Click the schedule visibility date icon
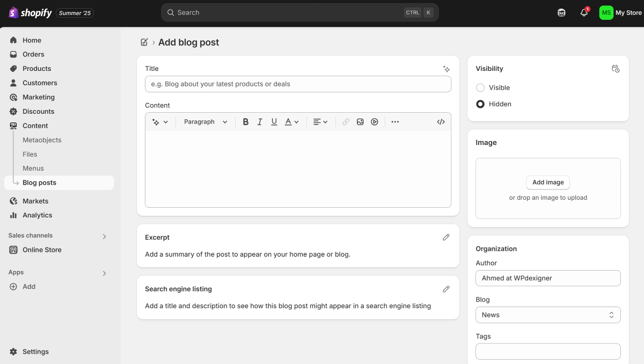This screenshot has height=364, width=644. pos(616,69)
